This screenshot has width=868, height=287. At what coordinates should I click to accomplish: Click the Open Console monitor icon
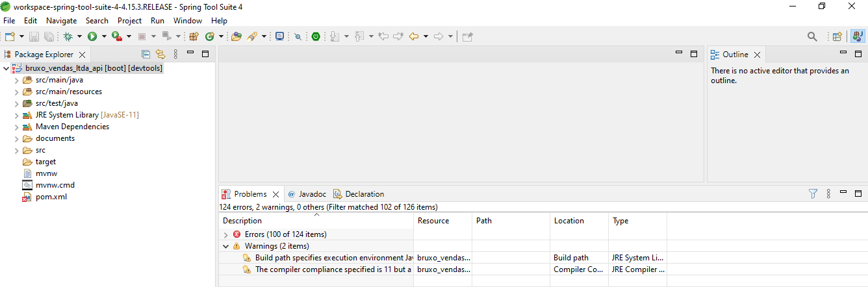(279, 36)
